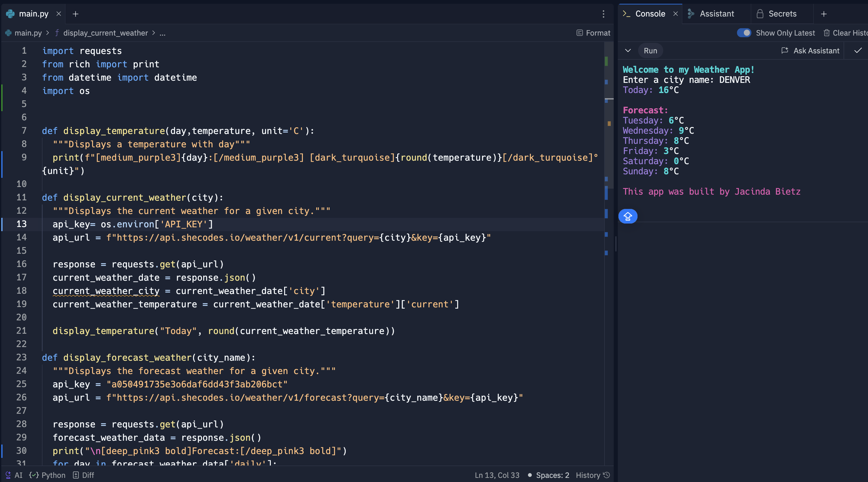Click Ask Assistant

811,50
